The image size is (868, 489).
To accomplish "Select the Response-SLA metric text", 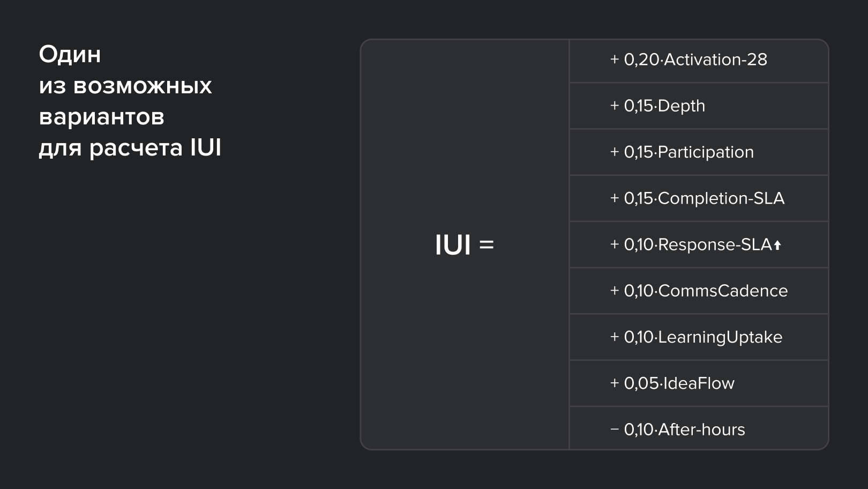I will [x=715, y=245].
